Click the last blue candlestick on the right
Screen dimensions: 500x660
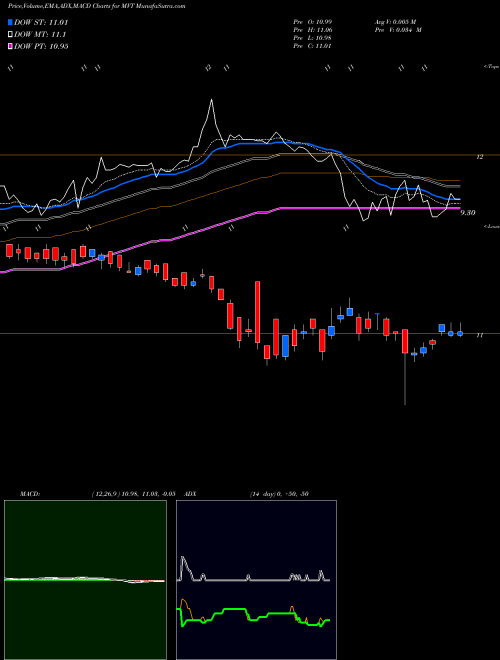[460, 333]
